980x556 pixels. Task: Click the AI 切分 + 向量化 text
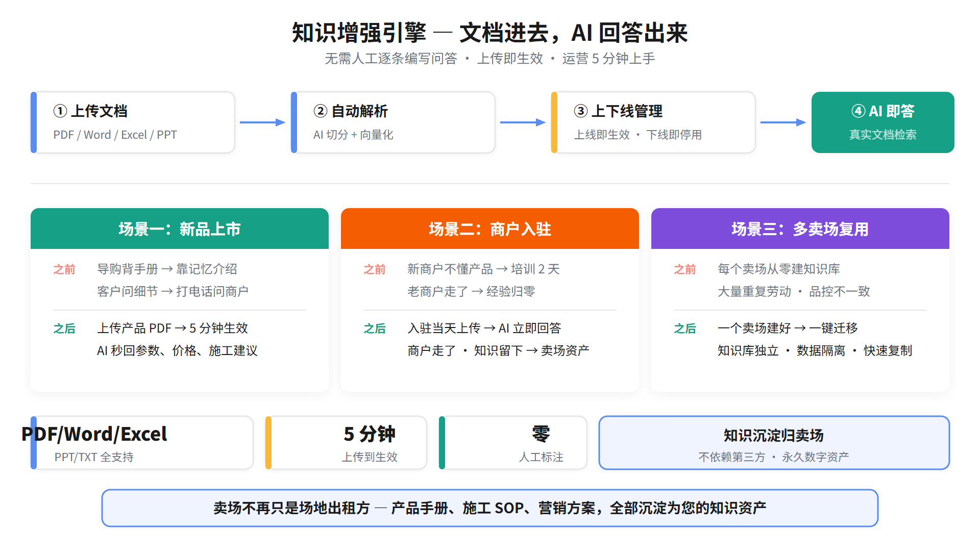point(353,135)
